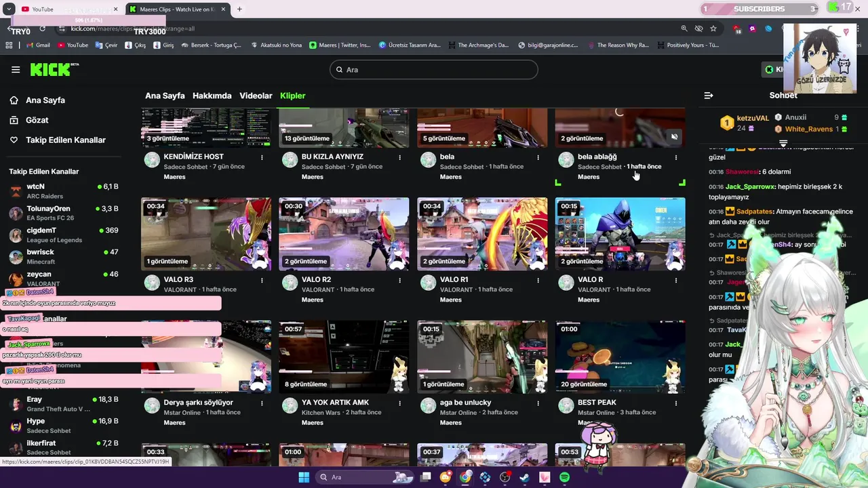The image size is (868, 488).
Task: Play aga be unlucky clip thumbnail
Action: click(x=482, y=357)
